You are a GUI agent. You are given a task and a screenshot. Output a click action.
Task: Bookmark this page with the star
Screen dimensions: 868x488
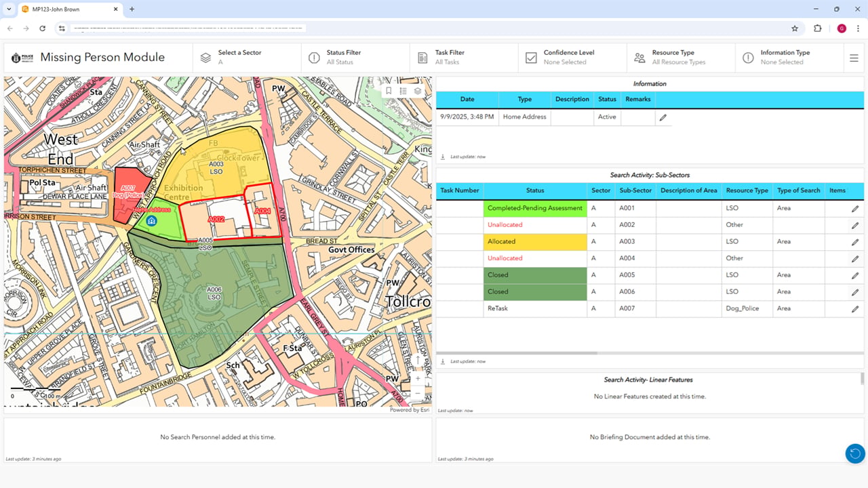(795, 28)
